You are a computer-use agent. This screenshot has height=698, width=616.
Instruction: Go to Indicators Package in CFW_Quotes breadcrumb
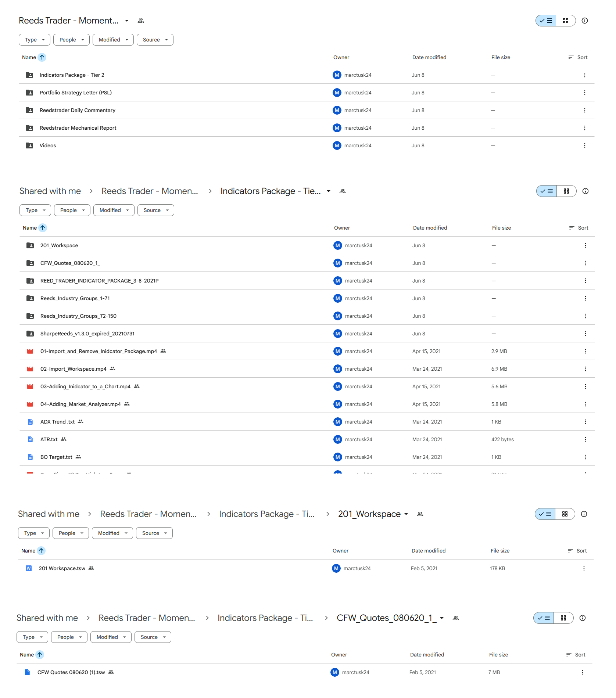click(x=265, y=618)
